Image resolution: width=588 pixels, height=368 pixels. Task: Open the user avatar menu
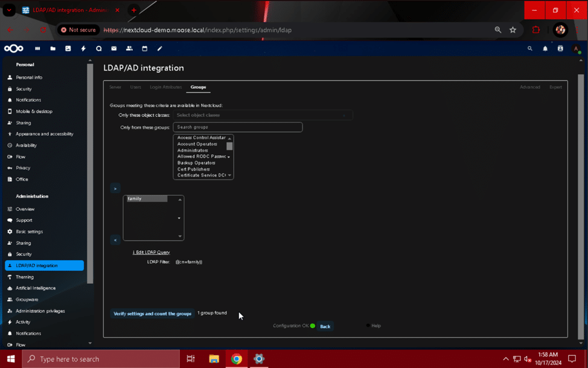(576, 48)
